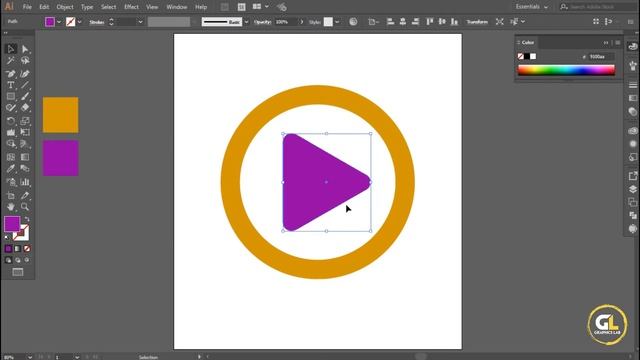Select the Curvature tool
Viewport: 640px width, 360px height.
[25, 74]
